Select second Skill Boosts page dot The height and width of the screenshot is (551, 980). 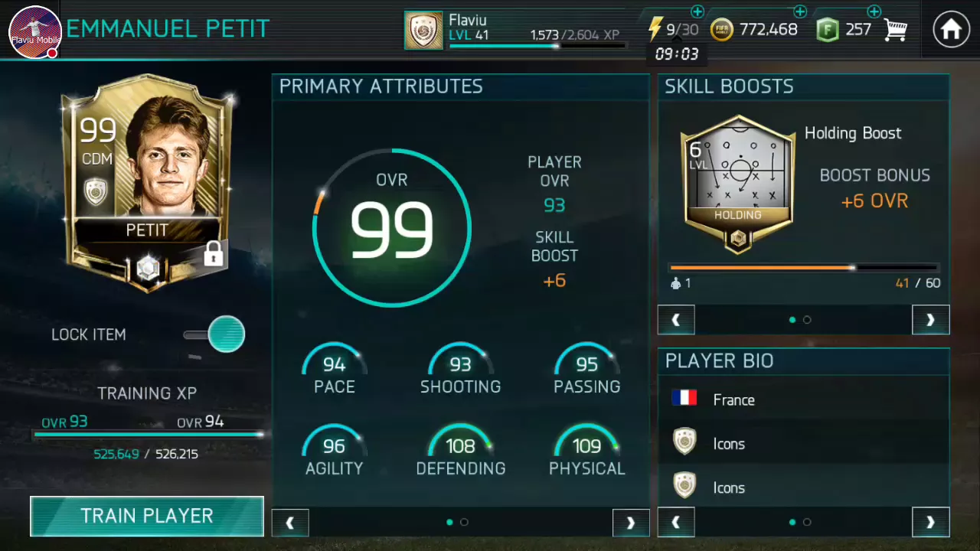point(807,320)
